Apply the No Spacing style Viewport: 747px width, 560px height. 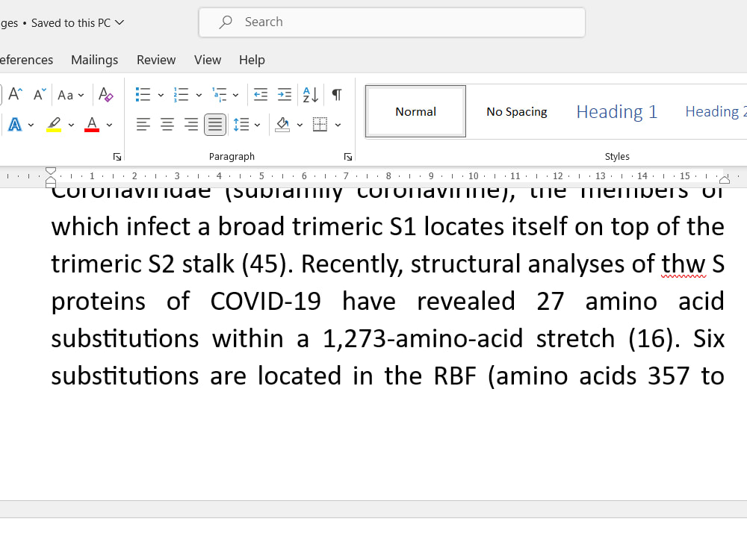516,111
